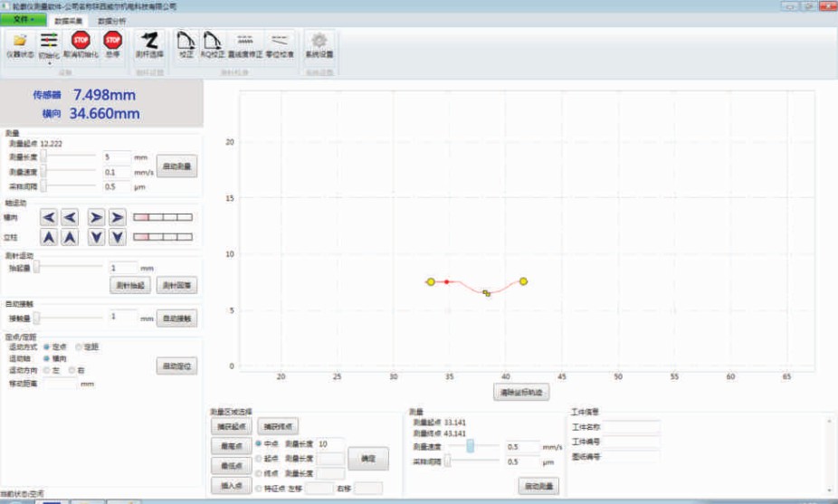The width and height of the screenshot is (838, 504).
Task: Click the 清除坐标轨迹 button below chart
Action: tap(523, 393)
